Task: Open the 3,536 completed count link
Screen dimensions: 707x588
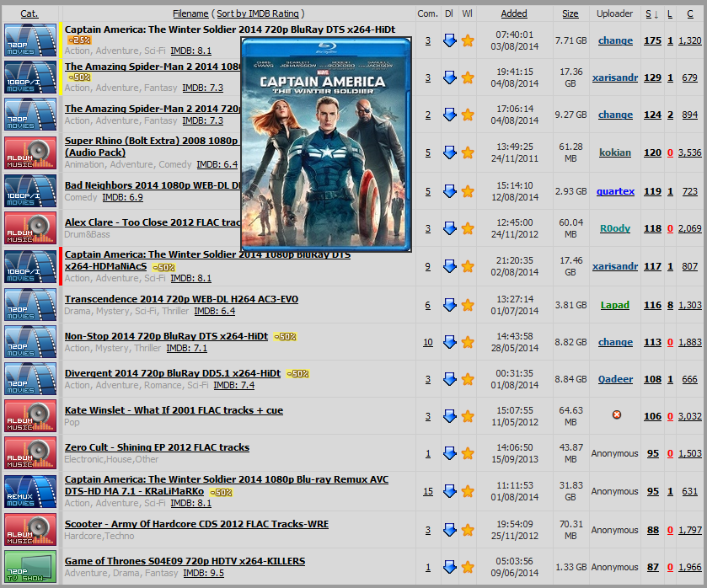Action: 690,152
